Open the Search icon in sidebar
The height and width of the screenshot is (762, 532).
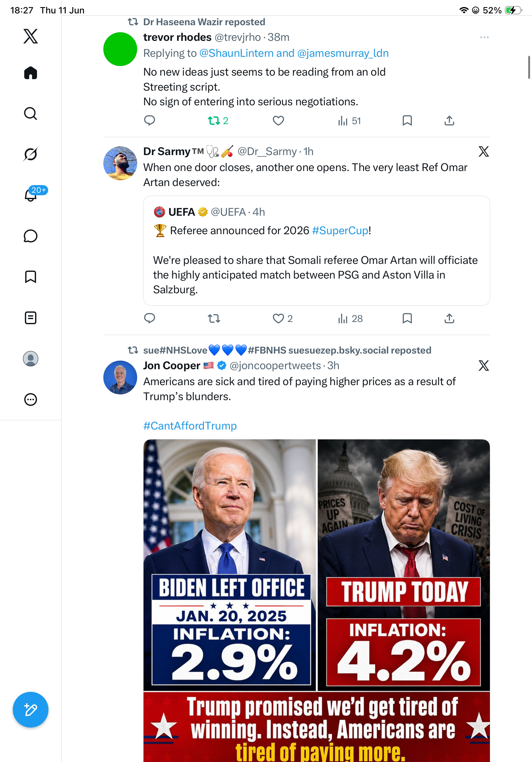[31, 114]
